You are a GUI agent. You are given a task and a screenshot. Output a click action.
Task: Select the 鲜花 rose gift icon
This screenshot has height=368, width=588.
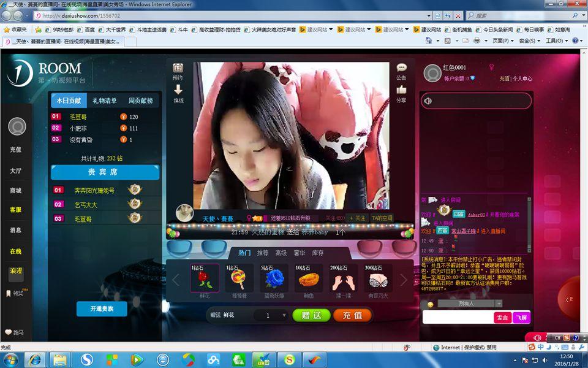(x=205, y=278)
